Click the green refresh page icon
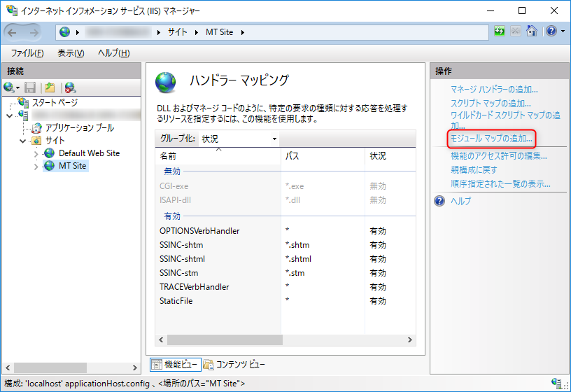The width and height of the screenshot is (571, 392). [x=500, y=31]
